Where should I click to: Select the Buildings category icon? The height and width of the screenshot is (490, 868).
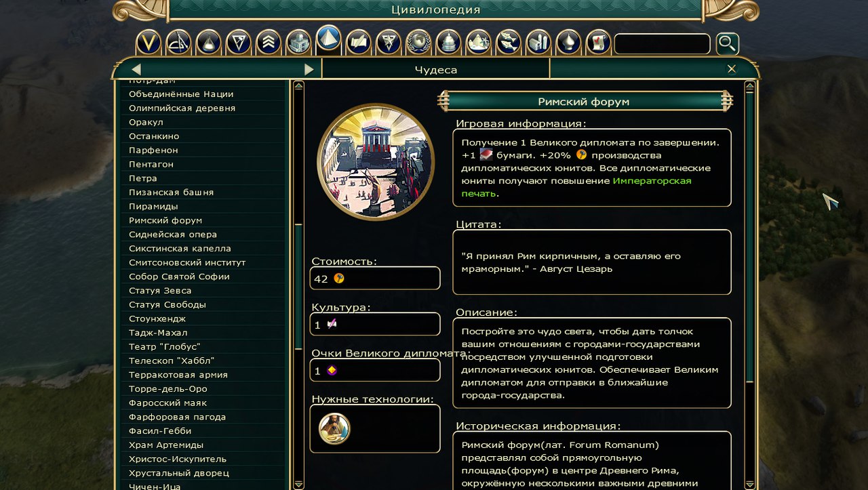click(298, 43)
